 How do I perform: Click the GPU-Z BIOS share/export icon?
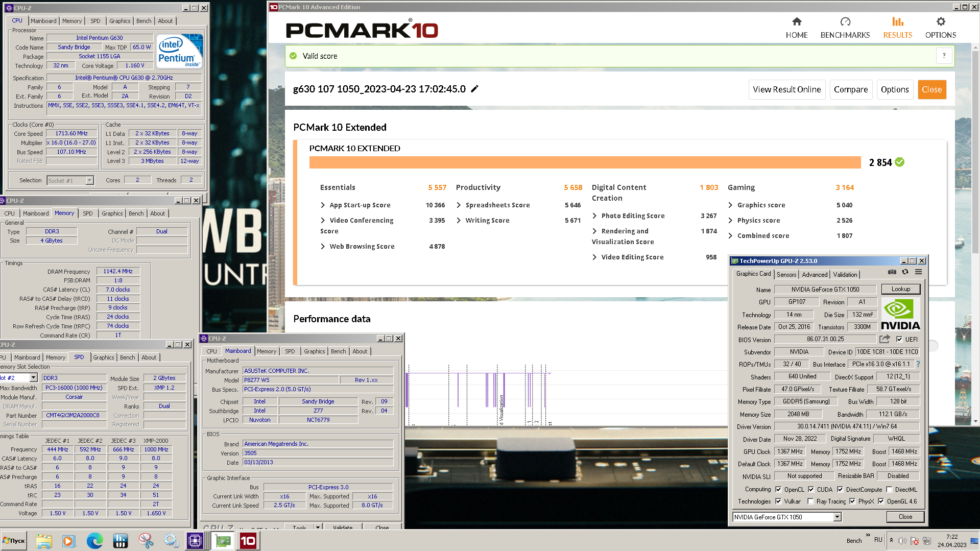click(x=885, y=339)
